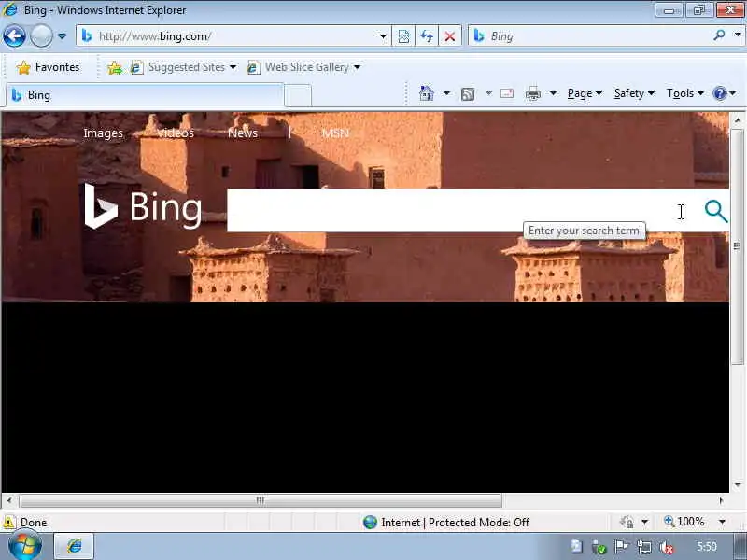
Task: Select the Bing browser tab
Action: [x=145, y=95]
